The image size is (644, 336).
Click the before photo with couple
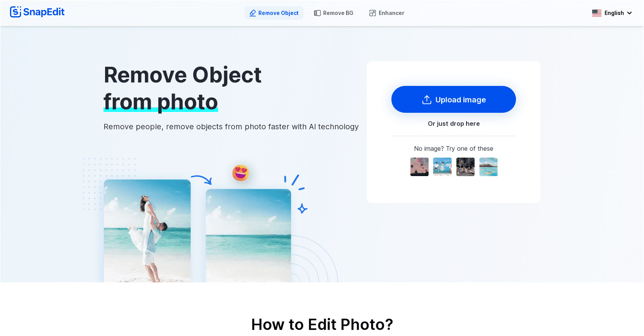point(147,230)
